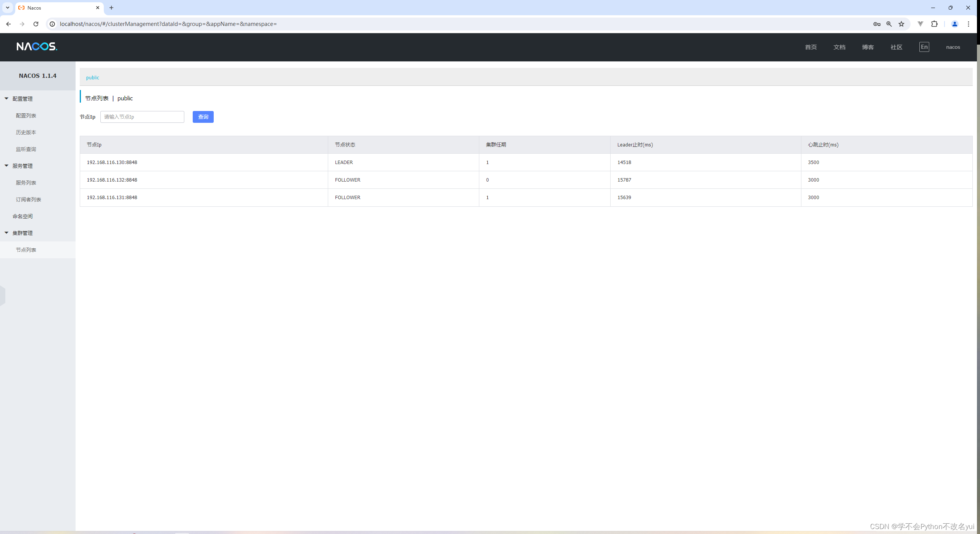Click the 查询 query button
This screenshot has width=980, height=534.
click(203, 117)
